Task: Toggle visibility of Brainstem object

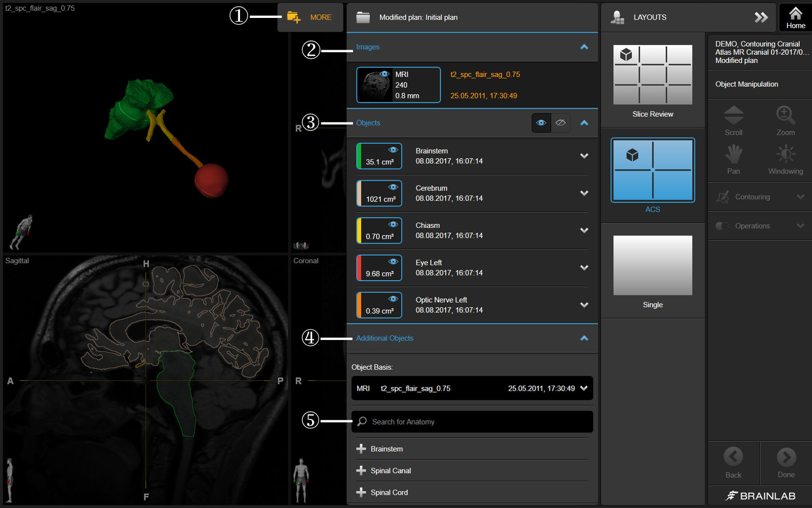Action: [393, 150]
